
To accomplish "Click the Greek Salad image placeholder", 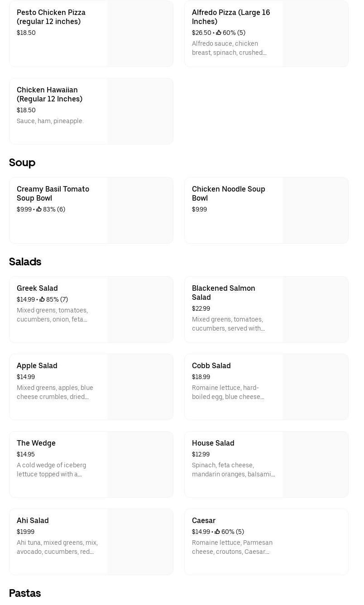I will (x=140, y=310).
